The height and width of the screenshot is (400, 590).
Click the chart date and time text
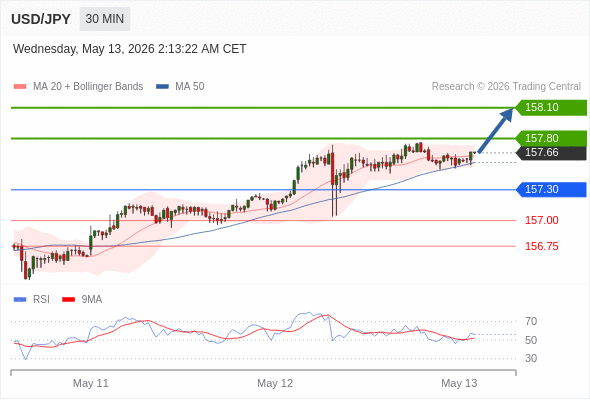coord(129,49)
